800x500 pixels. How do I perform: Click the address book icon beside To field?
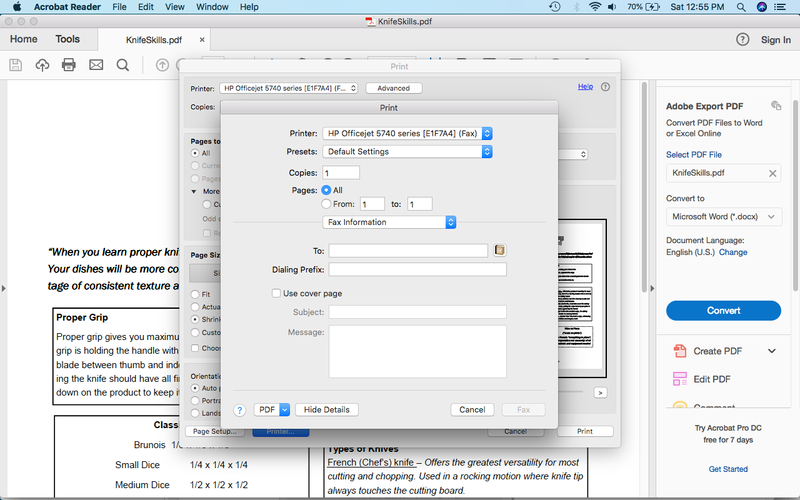(501, 250)
